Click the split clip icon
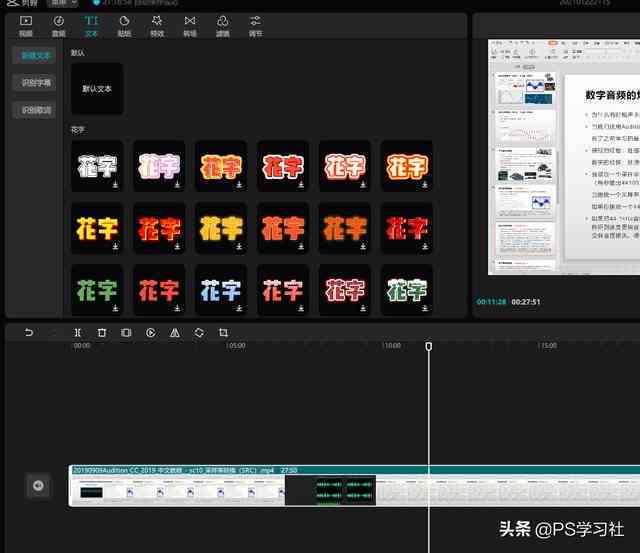Image resolution: width=640 pixels, height=553 pixels. [77, 333]
